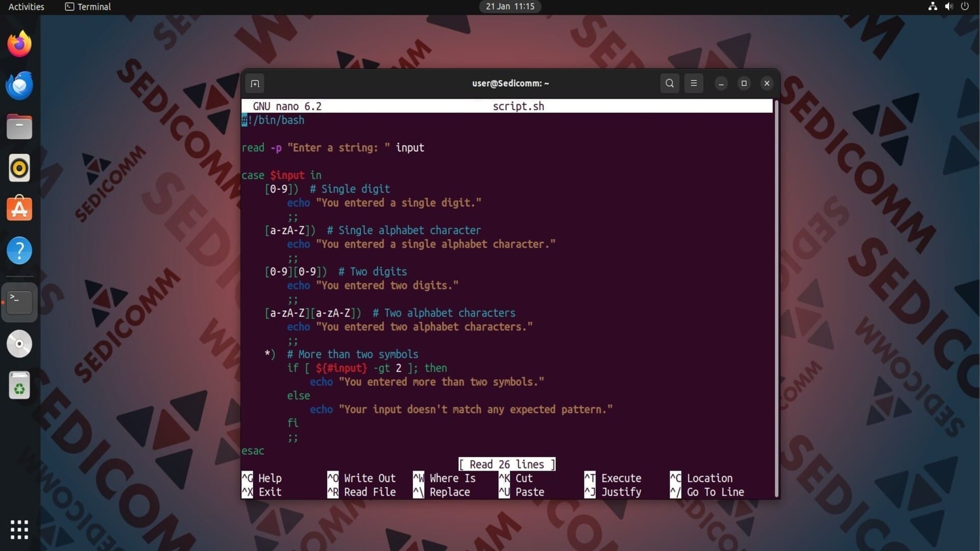The image size is (980, 551).
Task: Open the disc drive dock icon
Action: [19, 344]
